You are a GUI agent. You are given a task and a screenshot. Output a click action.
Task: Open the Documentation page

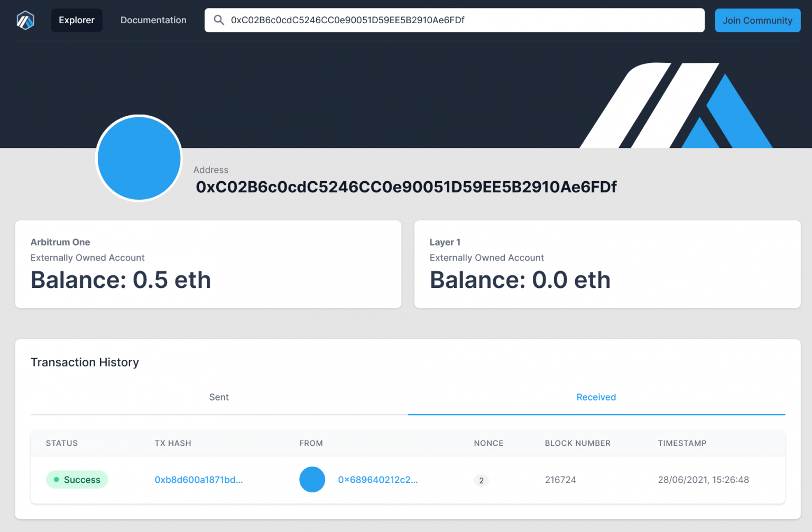[x=153, y=20]
